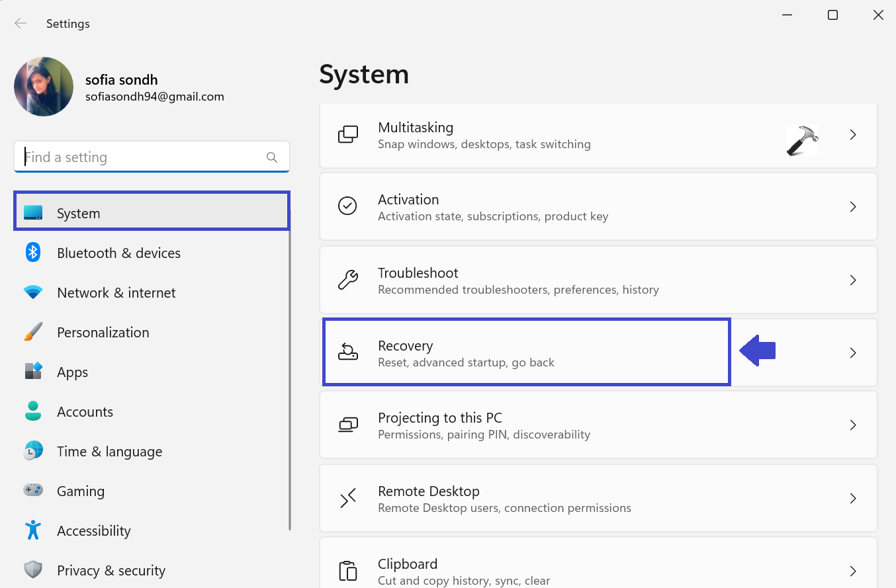The image size is (896, 588).
Task: Click the Activation checkmark icon
Action: [x=347, y=206]
